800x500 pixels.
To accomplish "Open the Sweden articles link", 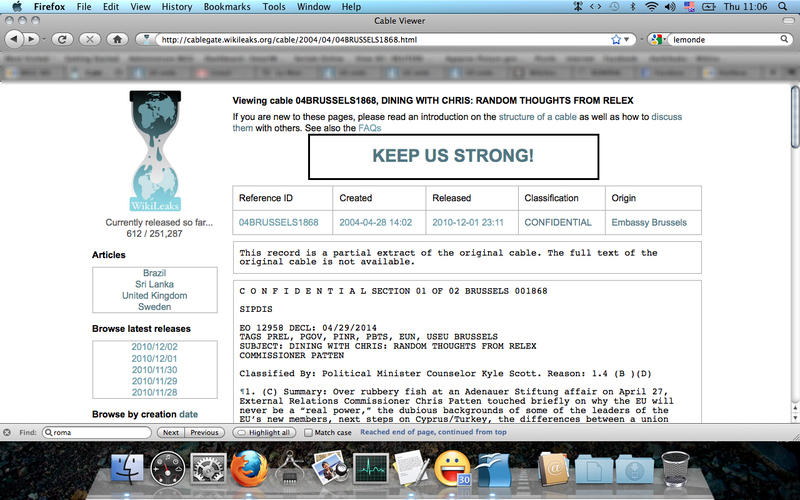I will pyautogui.click(x=155, y=307).
